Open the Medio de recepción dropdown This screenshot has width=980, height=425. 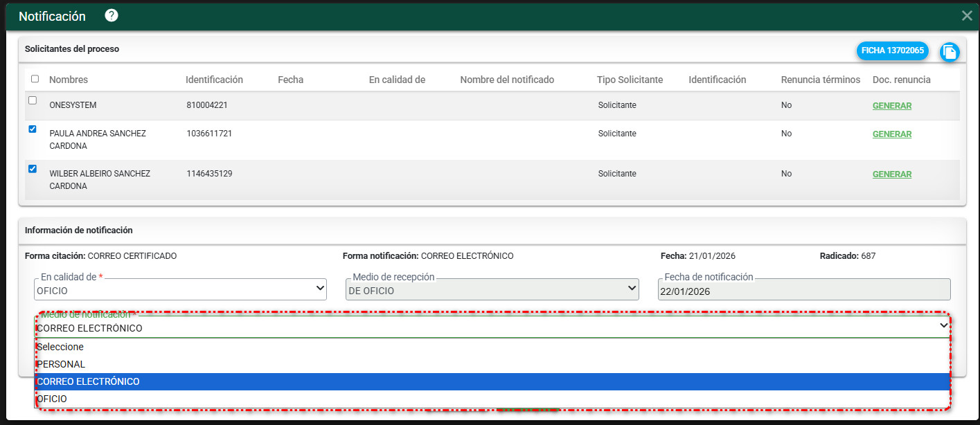492,290
